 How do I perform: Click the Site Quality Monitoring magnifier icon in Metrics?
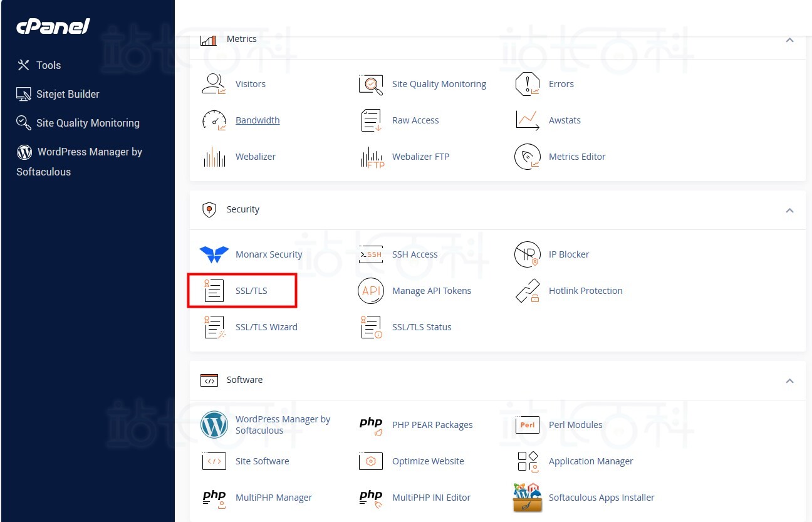[370, 84]
